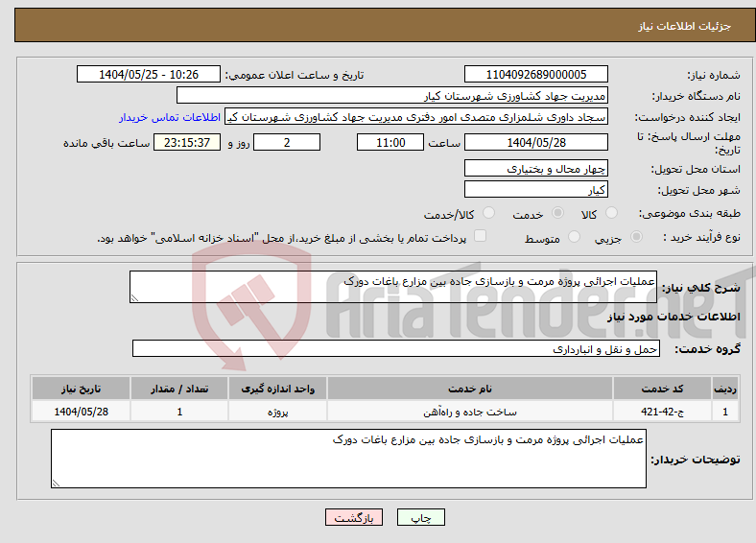Click the شماره نیاز field 1104092689000005
This screenshot has width=756, height=543.
click(x=536, y=74)
